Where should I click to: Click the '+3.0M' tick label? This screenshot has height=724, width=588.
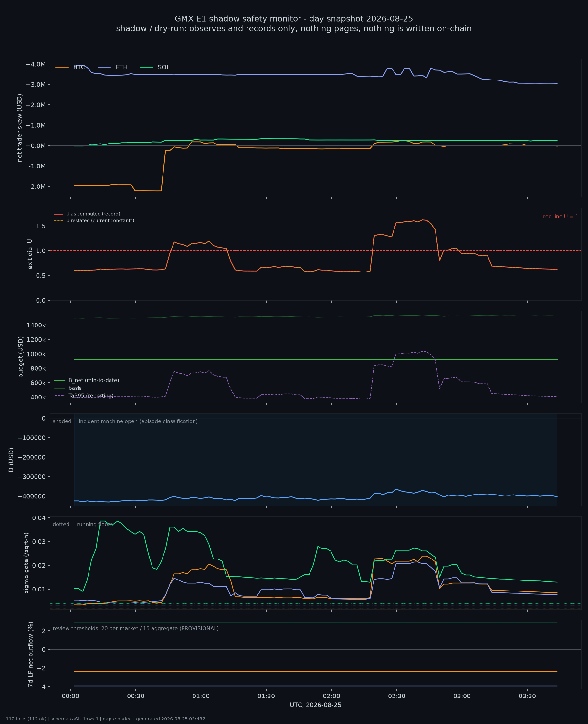coord(36,85)
